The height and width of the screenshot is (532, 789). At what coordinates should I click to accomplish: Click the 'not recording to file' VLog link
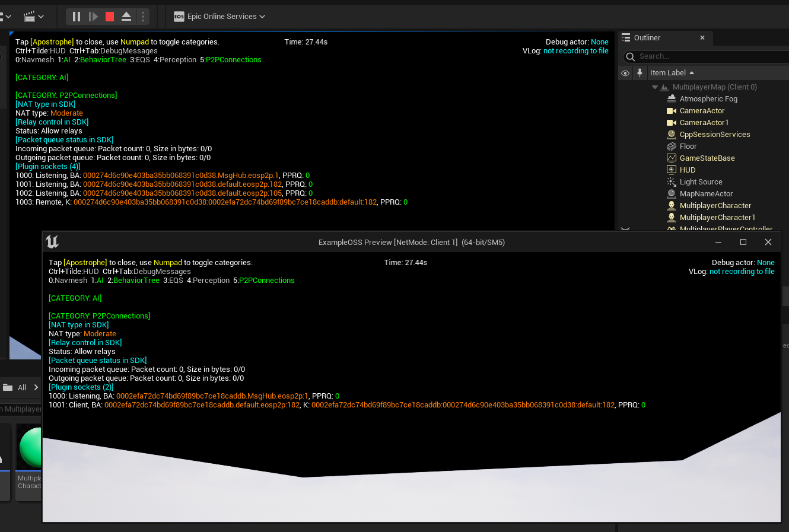tap(576, 50)
